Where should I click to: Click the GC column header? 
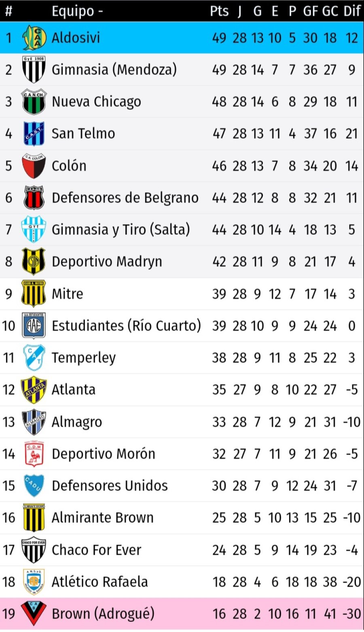coord(330,11)
